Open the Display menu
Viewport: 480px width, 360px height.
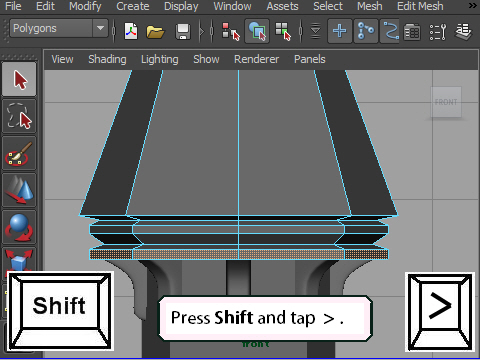(x=181, y=6)
